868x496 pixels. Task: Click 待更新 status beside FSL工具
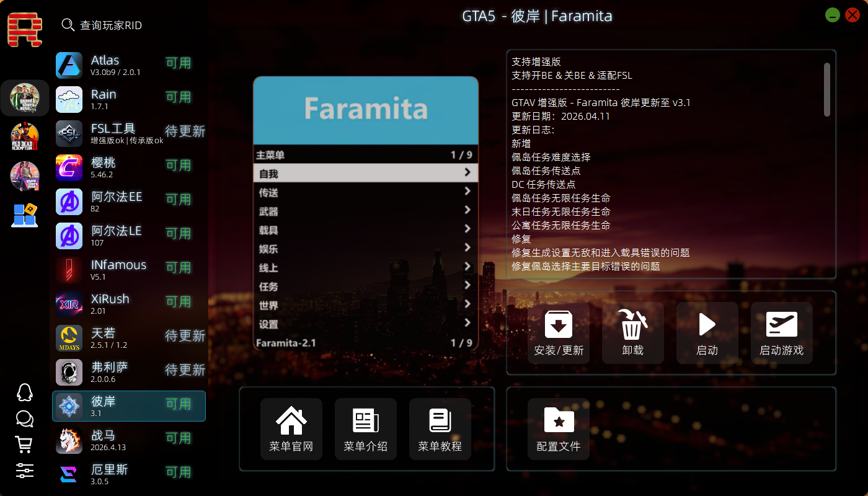(x=185, y=131)
